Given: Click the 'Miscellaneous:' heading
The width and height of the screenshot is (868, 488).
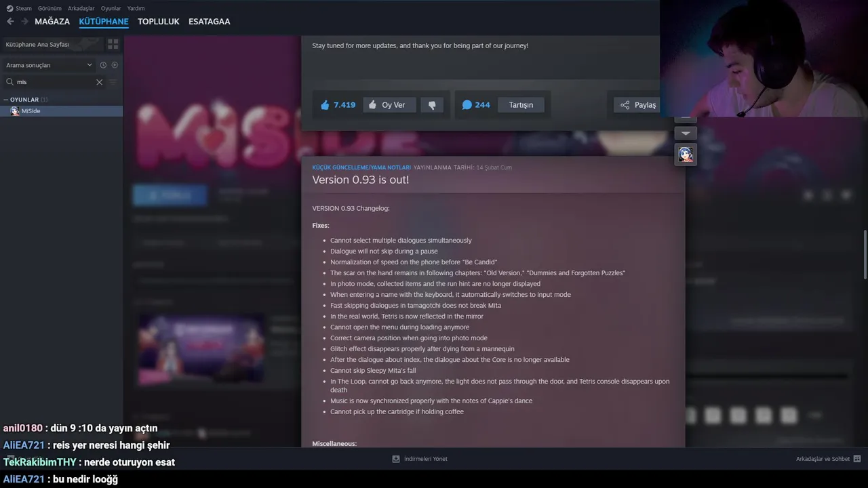Looking at the screenshot, I should click(x=334, y=444).
